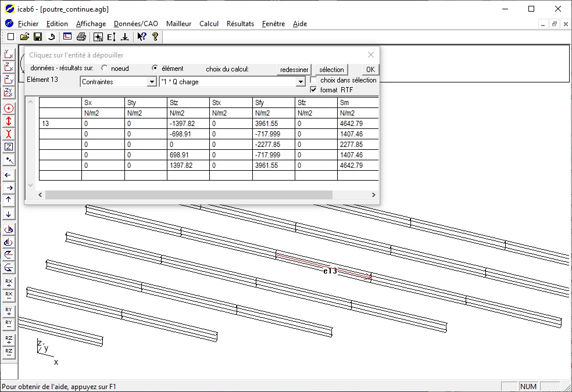Switch to the ZYX 3D view
Viewport: 572px width, 392px height.
pyautogui.click(x=9, y=93)
